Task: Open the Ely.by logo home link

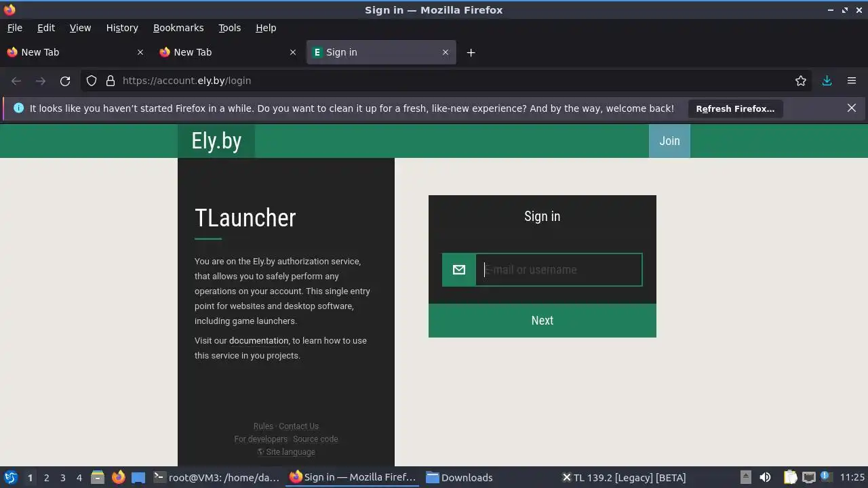Action: coord(216,141)
